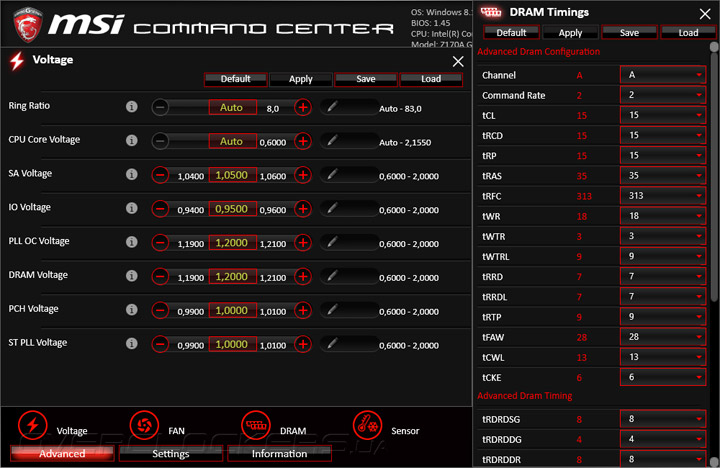Apply the Voltage panel changes
Image resolution: width=720 pixels, height=468 pixels.
click(301, 79)
